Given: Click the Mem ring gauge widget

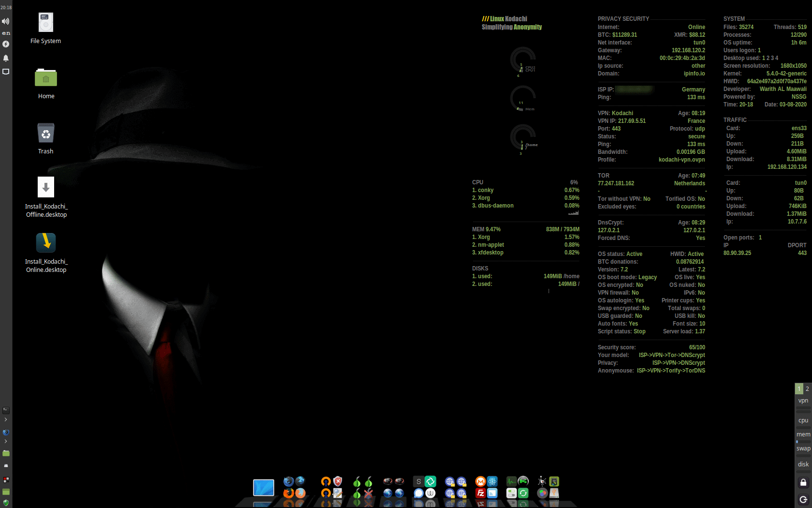Looking at the screenshot, I should pos(523,99).
